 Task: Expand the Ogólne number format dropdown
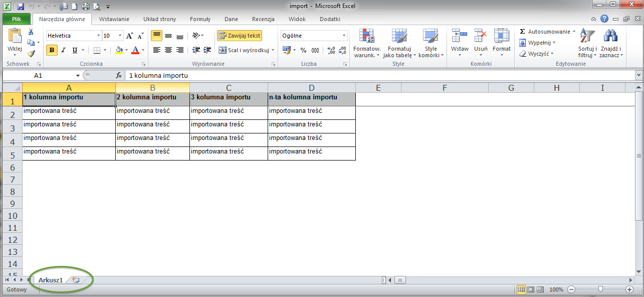[344, 36]
